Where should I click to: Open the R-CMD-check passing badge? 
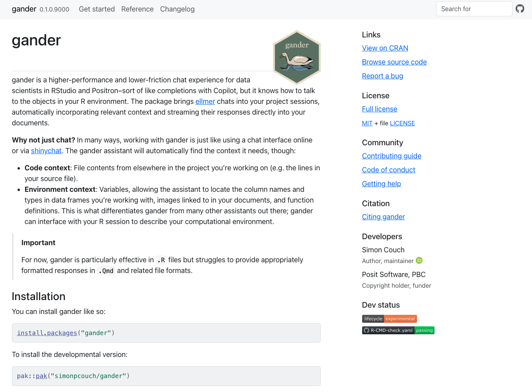point(398,330)
